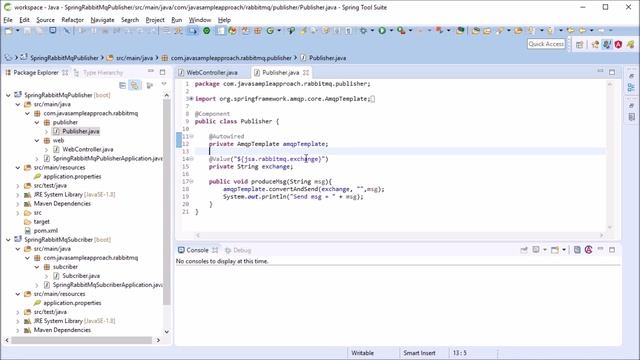Click the Package Explorer vertical scrollbar
Screen dimensions: 640x360
click(167, 202)
